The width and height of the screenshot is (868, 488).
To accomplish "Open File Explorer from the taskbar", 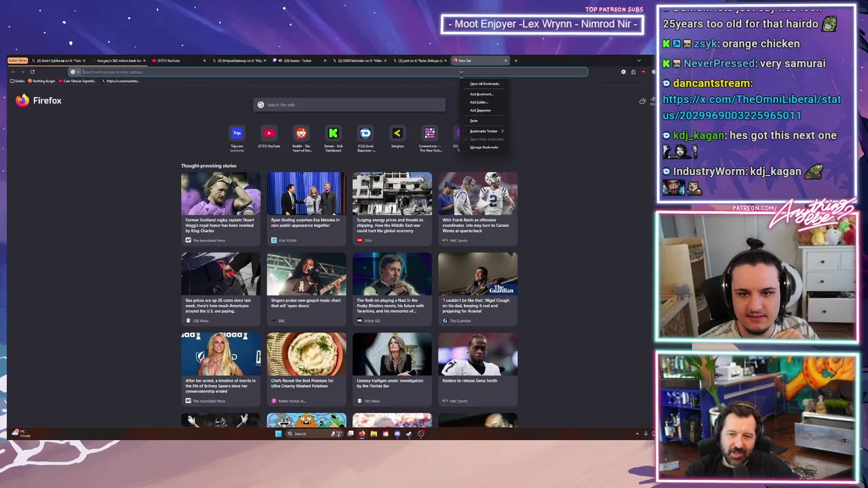I will 374,434.
